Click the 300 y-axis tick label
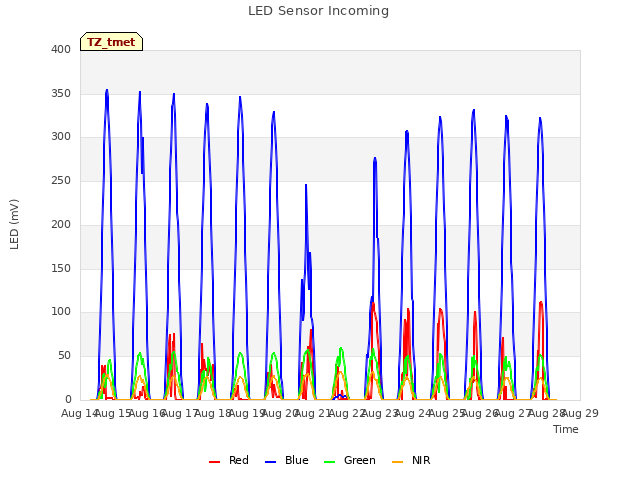The height and width of the screenshot is (480, 640). (61, 137)
